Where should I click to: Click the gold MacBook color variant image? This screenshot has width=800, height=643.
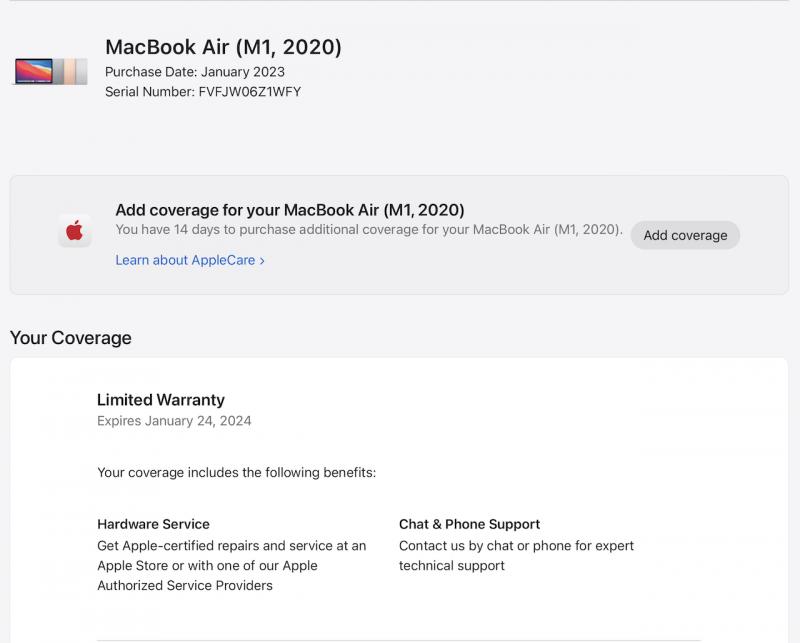69,71
